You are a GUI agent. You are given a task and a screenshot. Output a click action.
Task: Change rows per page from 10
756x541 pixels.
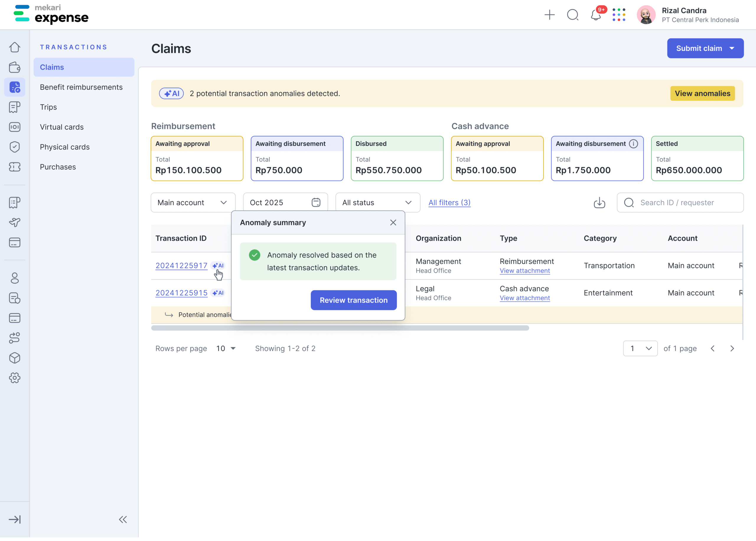tap(226, 349)
